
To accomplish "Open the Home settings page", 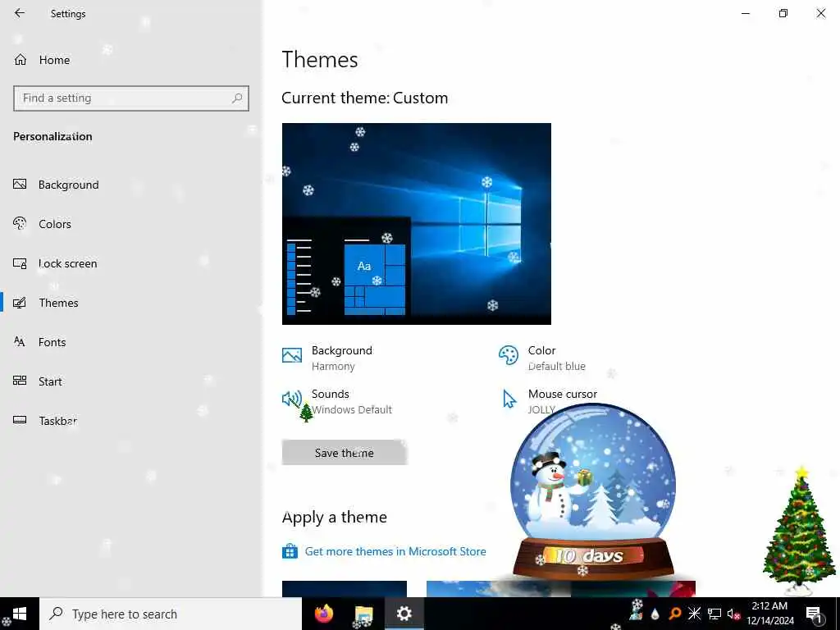I will tap(131, 60).
